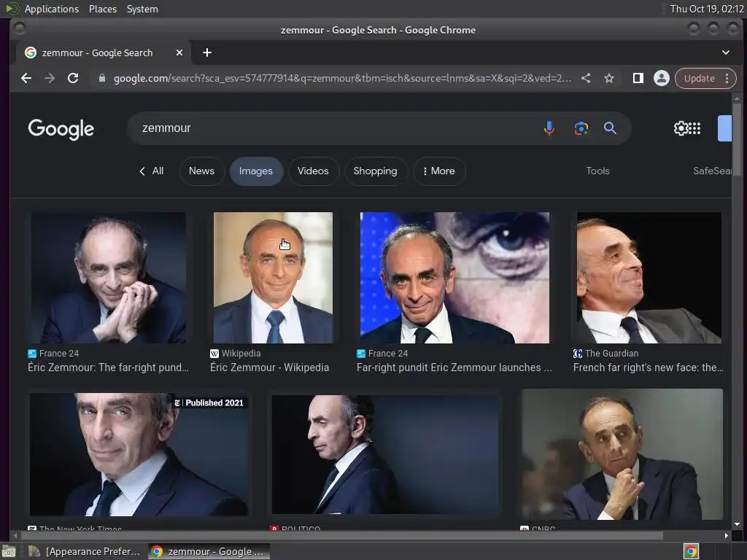Open the System menu
Screen dimensions: 747x560
[142, 9]
